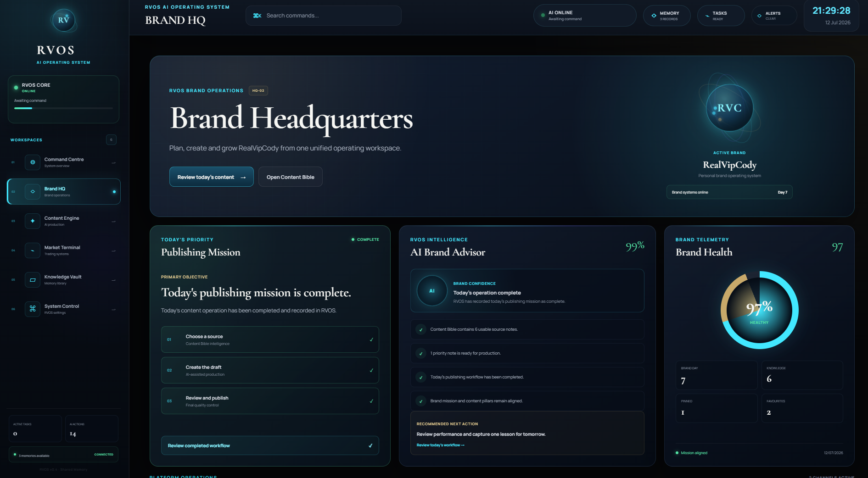868x478 pixels.
Task: Click the Command Centre target icon
Action: pos(33,162)
